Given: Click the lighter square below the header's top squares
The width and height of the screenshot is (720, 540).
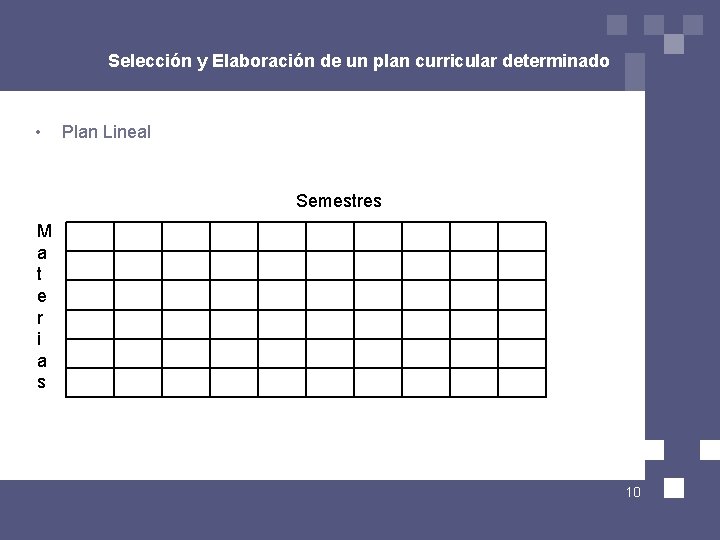Looking at the screenshot, I should [673, 44].
